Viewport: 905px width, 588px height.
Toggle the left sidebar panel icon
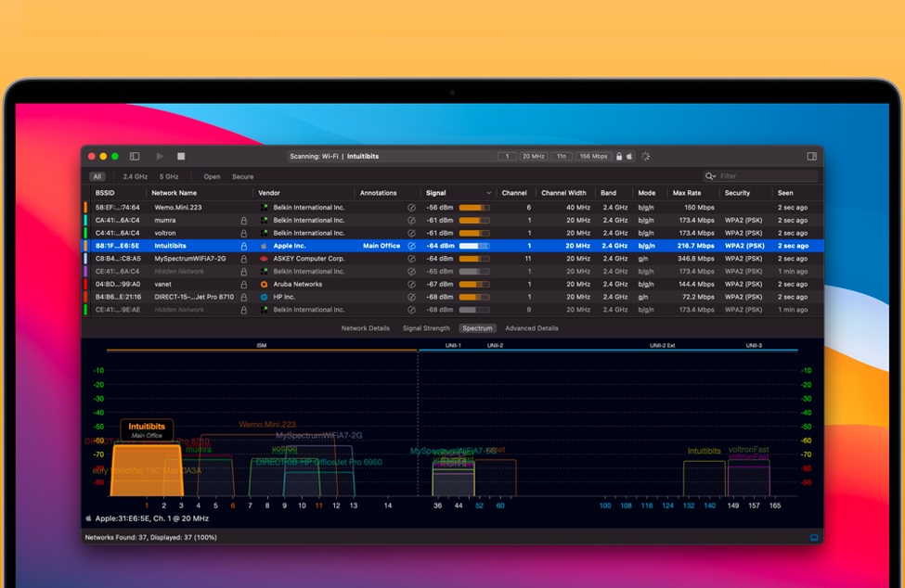coord(135,157)
